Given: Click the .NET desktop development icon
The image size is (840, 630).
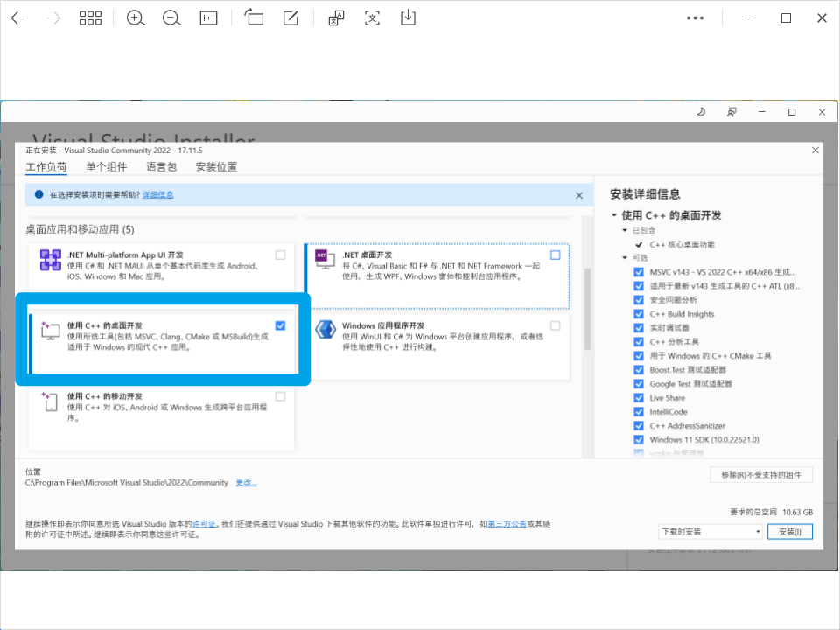Looking at the screenshot, I should [325, 259].
